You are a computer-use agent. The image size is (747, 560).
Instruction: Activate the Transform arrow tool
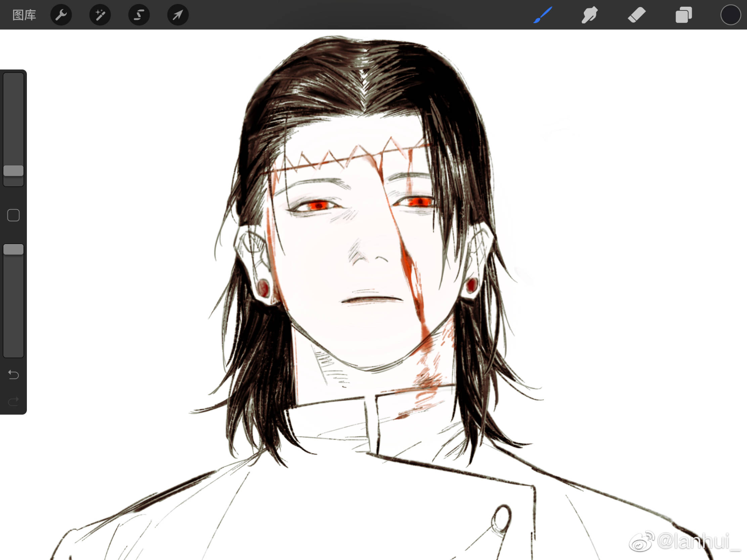178,15
